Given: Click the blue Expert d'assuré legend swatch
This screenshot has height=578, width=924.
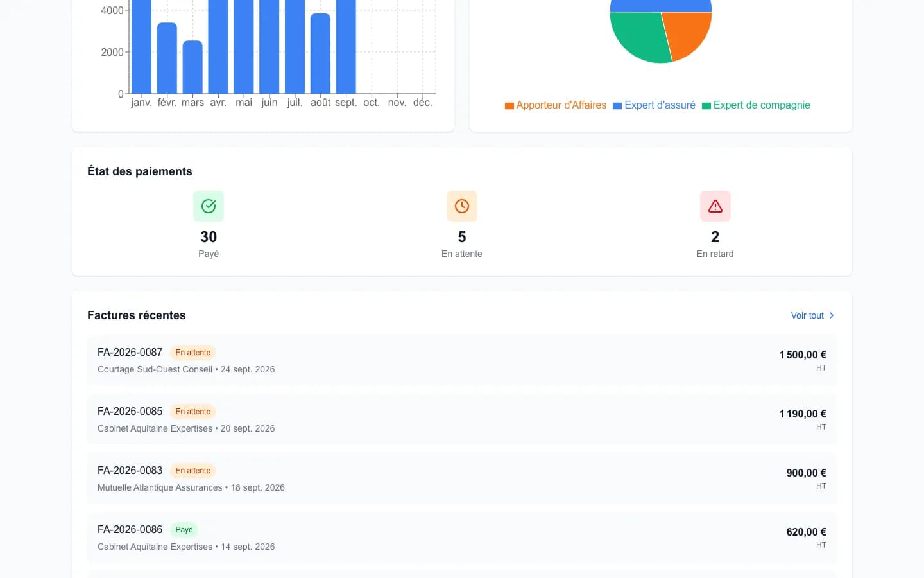Looking at the screenshot, I should [617, 105].
